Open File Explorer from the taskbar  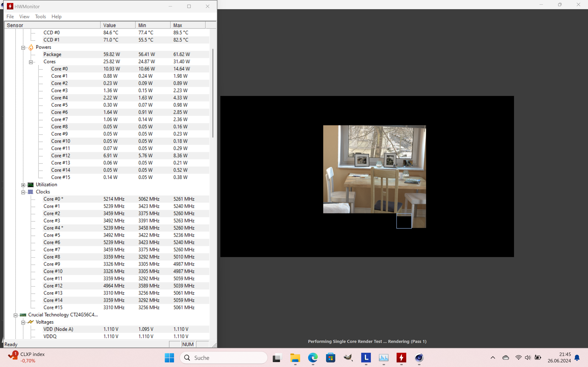click(x=295, y=358)
